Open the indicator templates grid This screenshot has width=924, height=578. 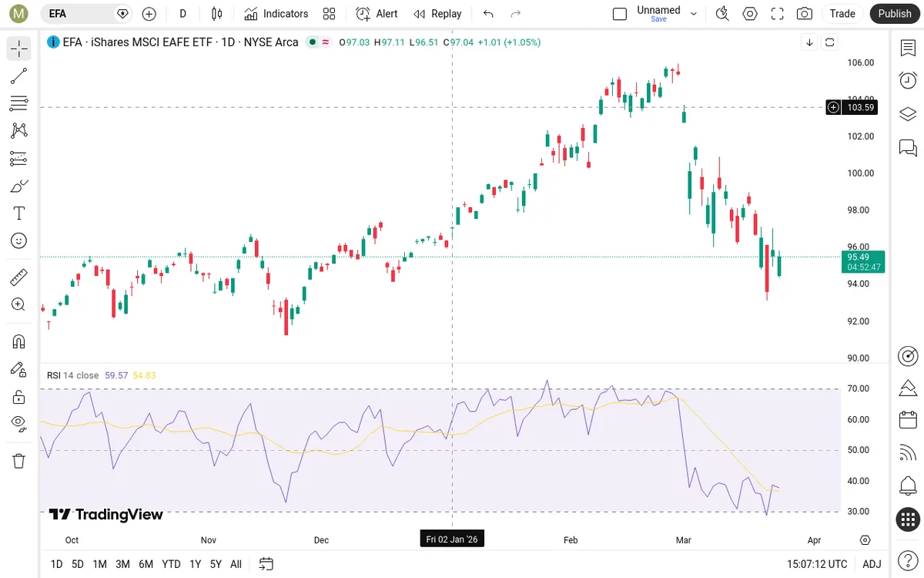point(330,13)
